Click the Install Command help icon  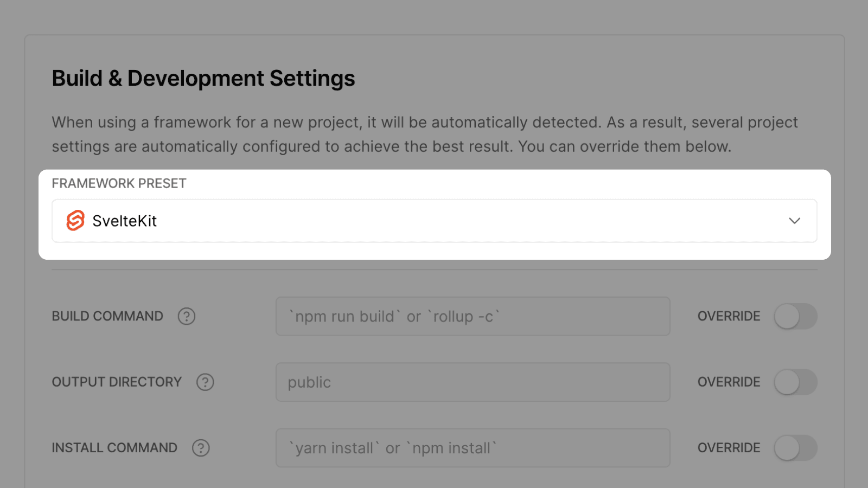point(200,448)
